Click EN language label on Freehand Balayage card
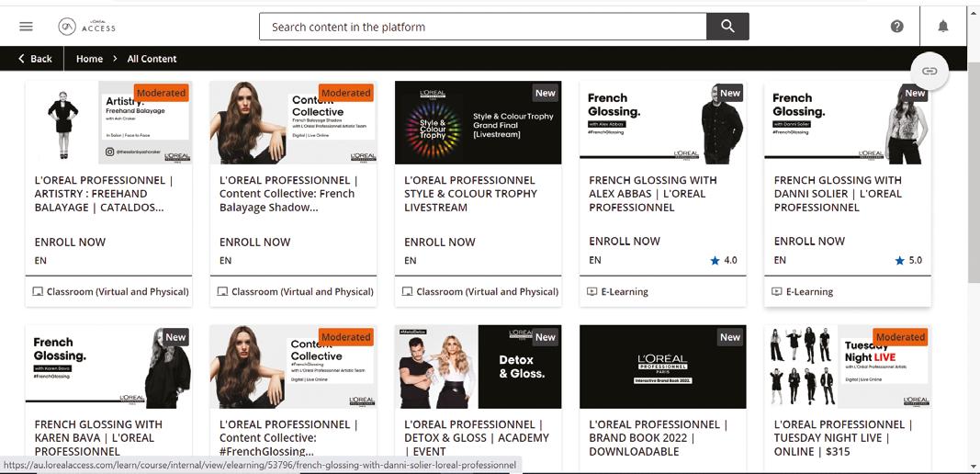This screenshot has width=980, height=474. [x=40, y=260]
